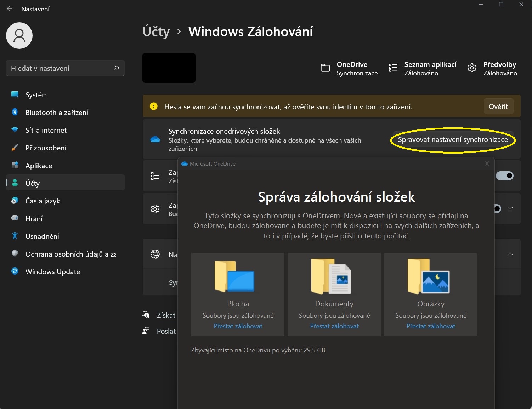Select the Obrázky folder icon
This screenshot has width=532, height=409.
pos(428,276)
